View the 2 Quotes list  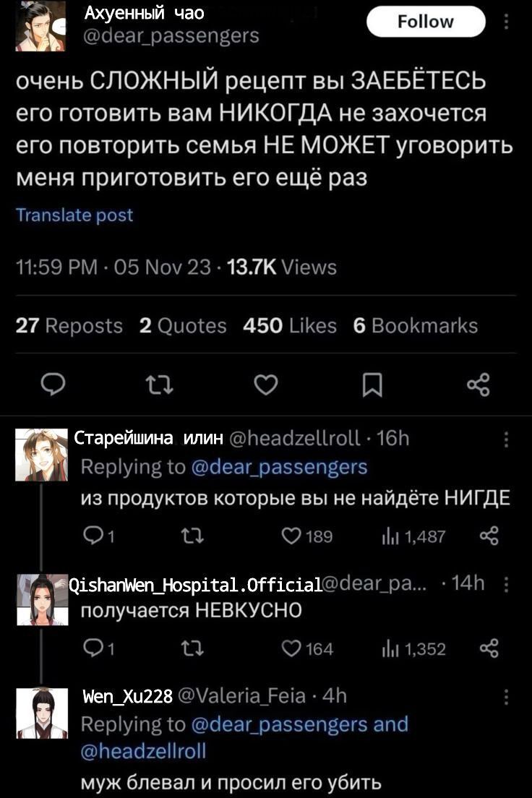(183, 326)
